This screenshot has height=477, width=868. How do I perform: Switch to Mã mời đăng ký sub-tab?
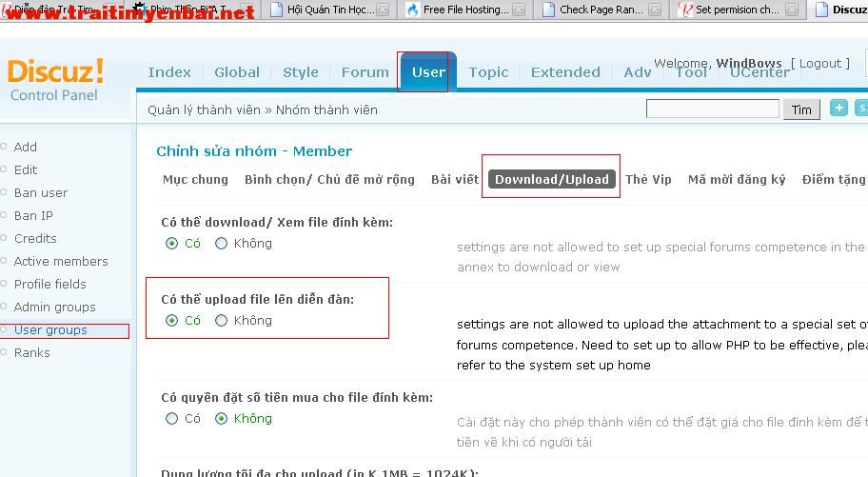pyautogui.click(x=737, y=180)
